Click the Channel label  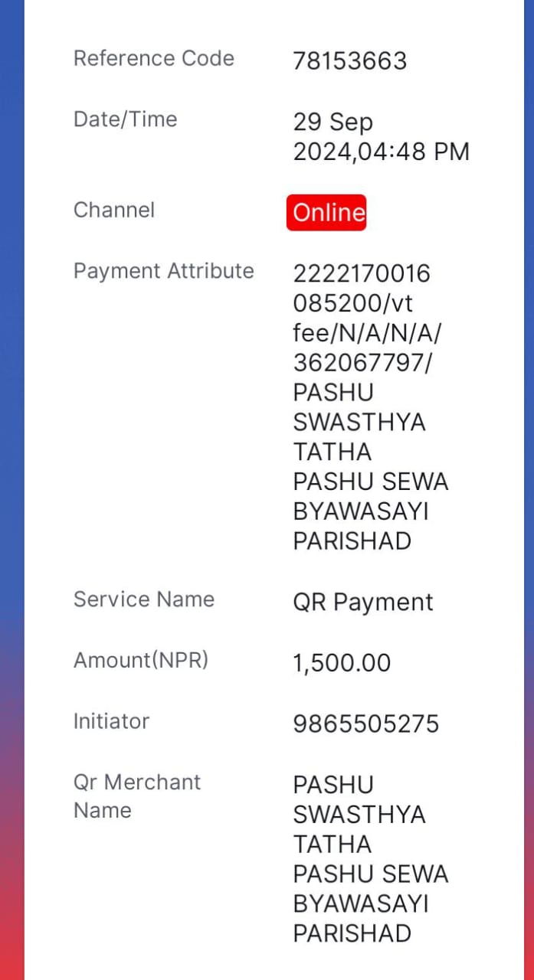[114, 210]
